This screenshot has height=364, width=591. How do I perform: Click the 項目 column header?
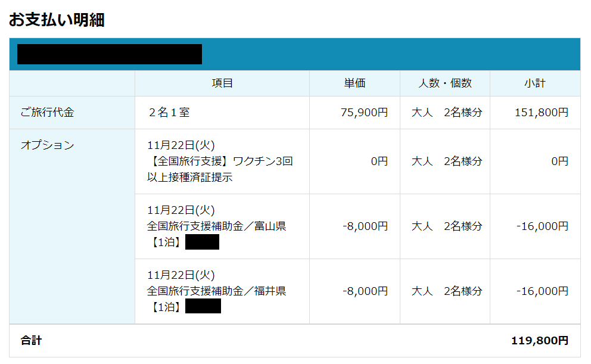click(222, 83)
